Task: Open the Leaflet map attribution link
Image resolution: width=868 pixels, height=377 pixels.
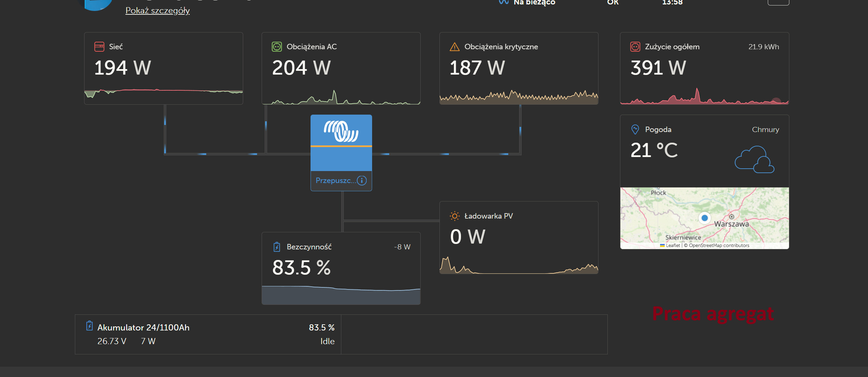Action: (673, 245)
